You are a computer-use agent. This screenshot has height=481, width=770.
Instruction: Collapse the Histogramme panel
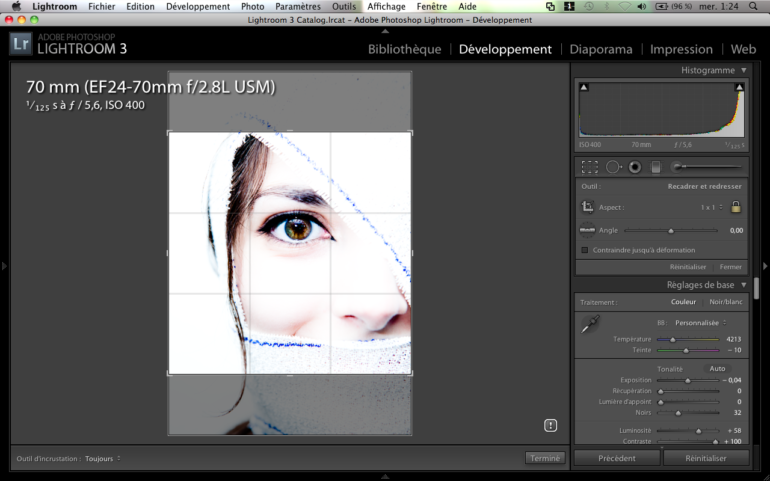pos(744,71)
